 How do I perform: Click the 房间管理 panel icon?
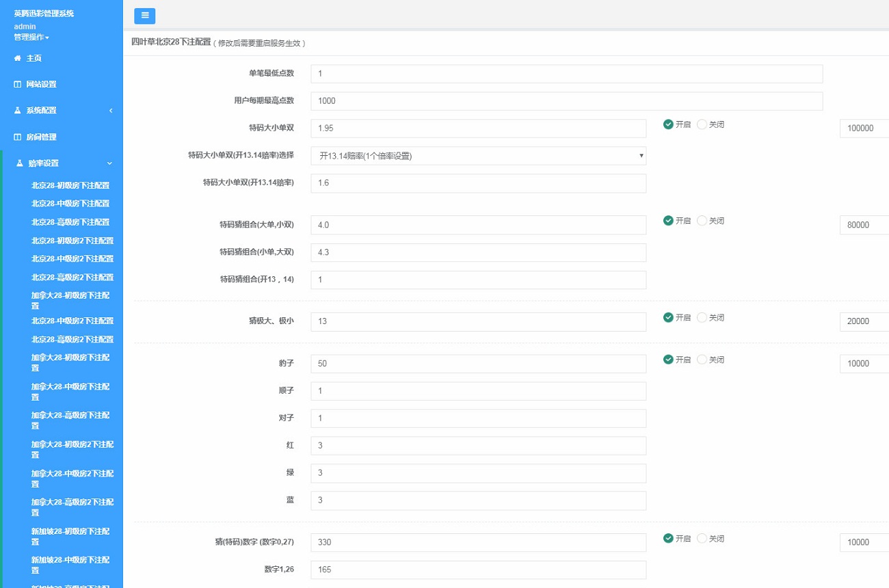click(x=18, y=136)
